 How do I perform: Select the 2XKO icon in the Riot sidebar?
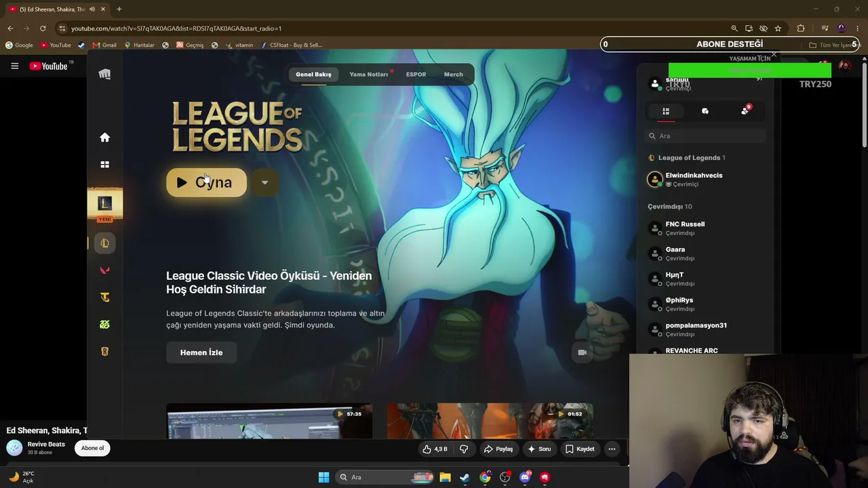coord(104,325)
